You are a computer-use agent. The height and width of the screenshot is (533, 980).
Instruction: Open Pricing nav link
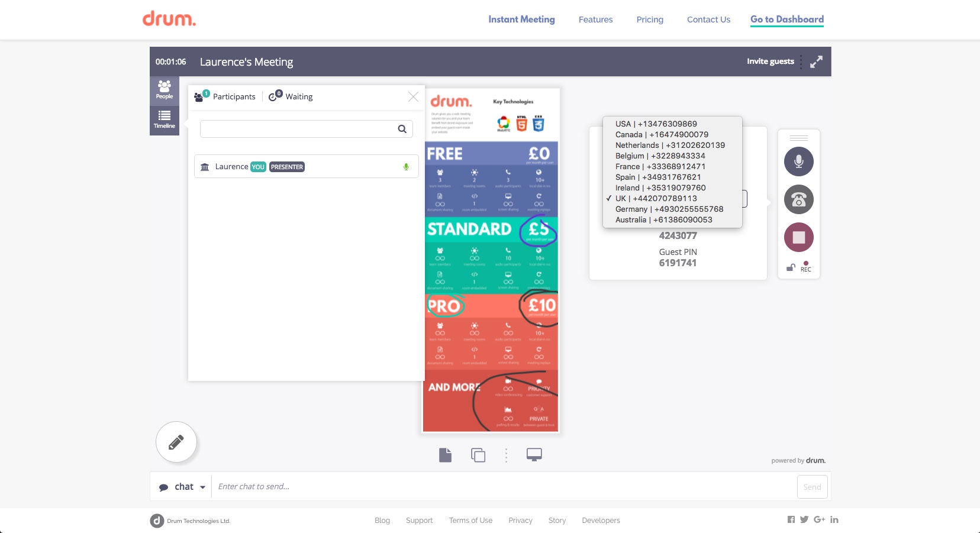click(650, 20)
